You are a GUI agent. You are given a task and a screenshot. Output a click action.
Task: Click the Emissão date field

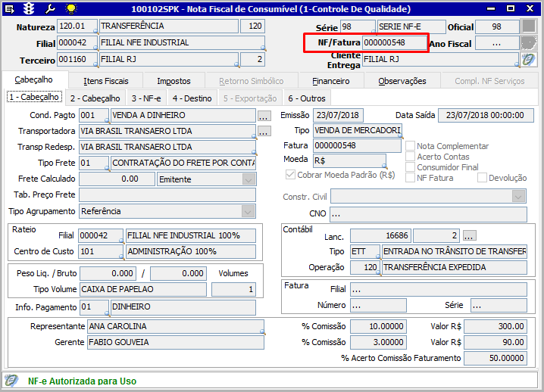click(338, 116)
